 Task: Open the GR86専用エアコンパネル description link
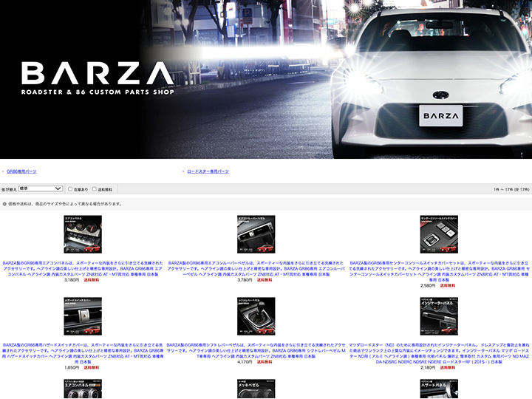83,268
